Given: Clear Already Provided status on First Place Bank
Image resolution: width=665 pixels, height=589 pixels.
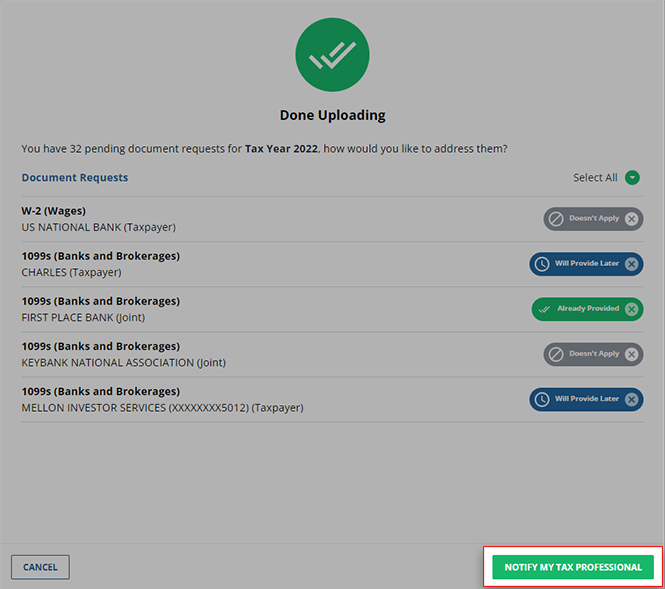Looking at the screenshot, I should [x=632, y=309].
